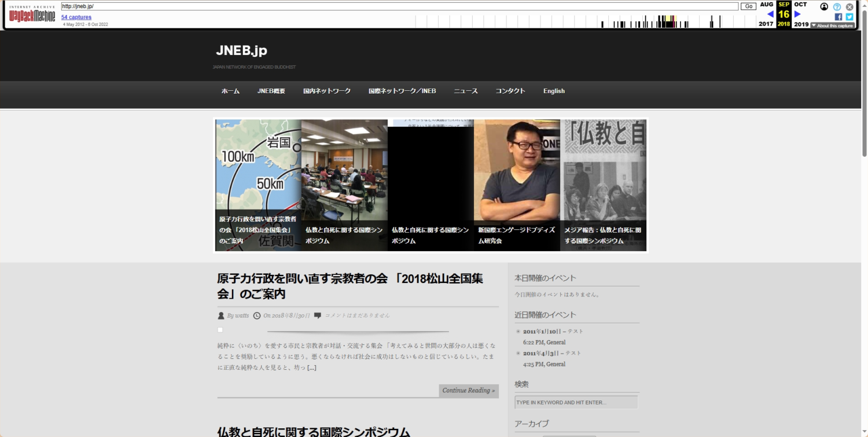The height and width of the screenshot is (437, 868).
Task: Click the アーカイブ heading
Action: point(532,424)
